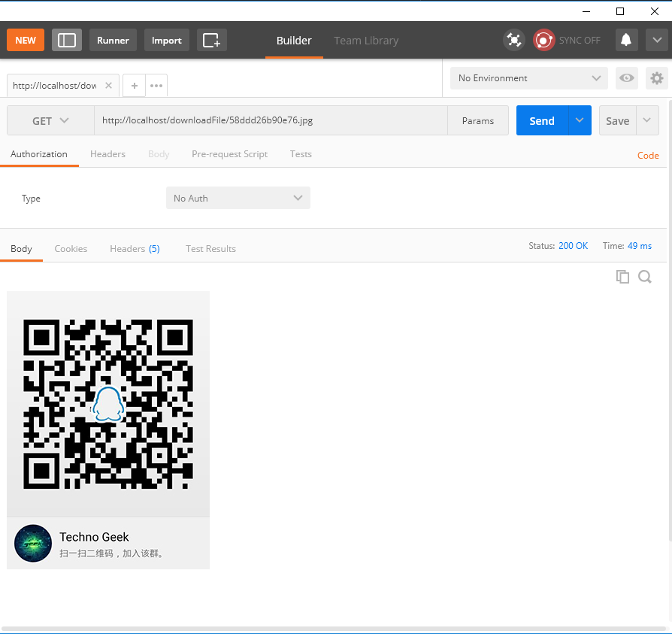
Task: Close the http://localhost/dow request tab
Action: (x=108, y=85)
